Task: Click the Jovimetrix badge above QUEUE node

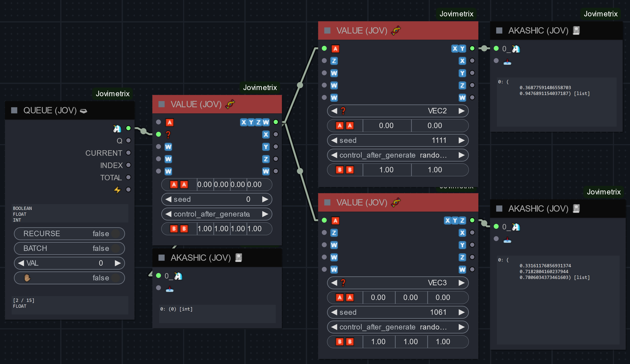Action: point(113,94)
